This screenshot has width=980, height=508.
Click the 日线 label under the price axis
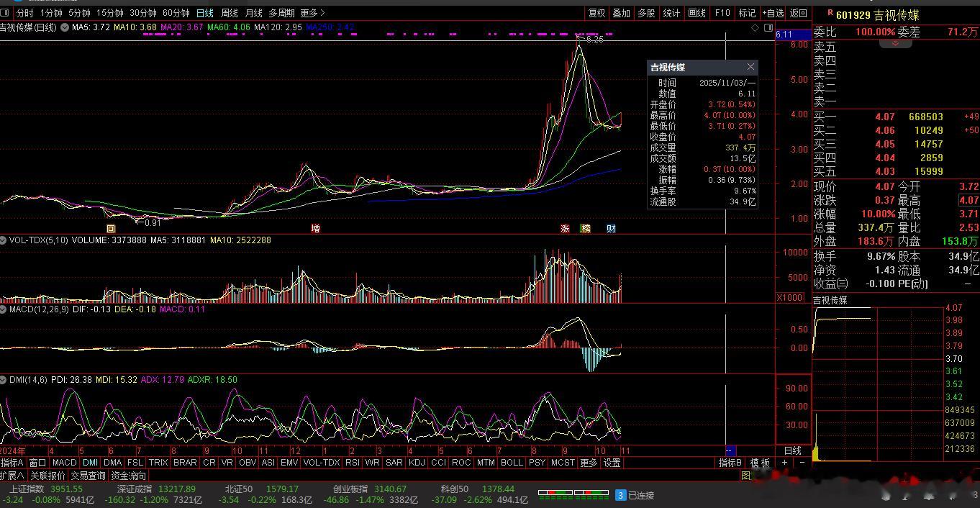(x=792, y=450)
